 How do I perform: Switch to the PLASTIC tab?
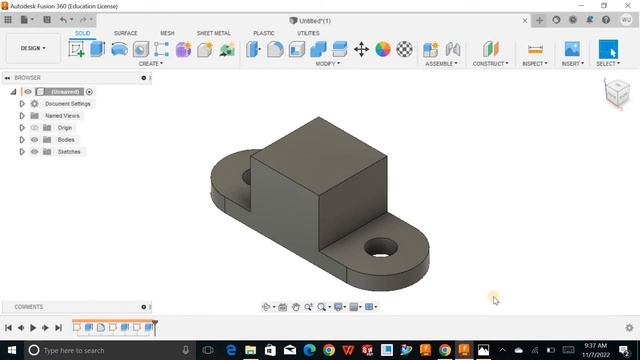pyautogui.click(x=264, y=33)
